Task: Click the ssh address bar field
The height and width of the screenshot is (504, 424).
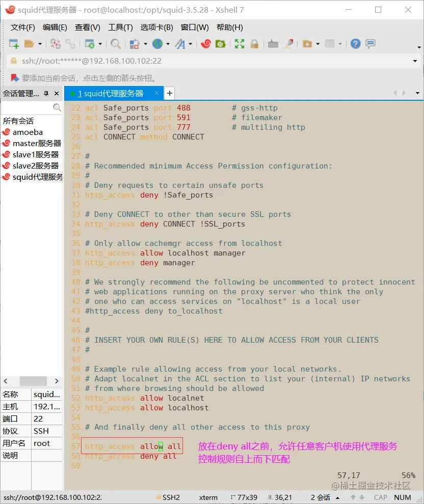Action: pyautogui.click(x=209, y=61)
